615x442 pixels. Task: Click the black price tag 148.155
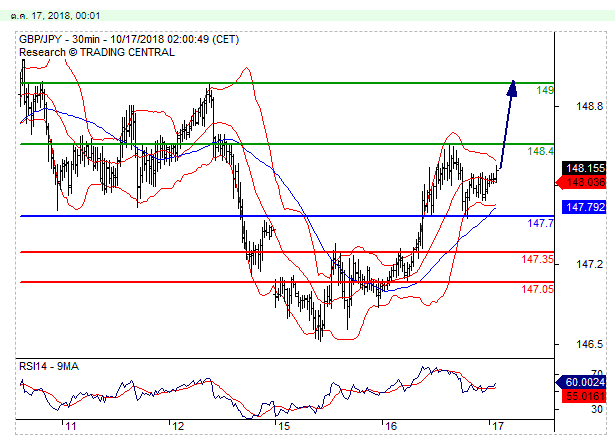tap(584, 168)
